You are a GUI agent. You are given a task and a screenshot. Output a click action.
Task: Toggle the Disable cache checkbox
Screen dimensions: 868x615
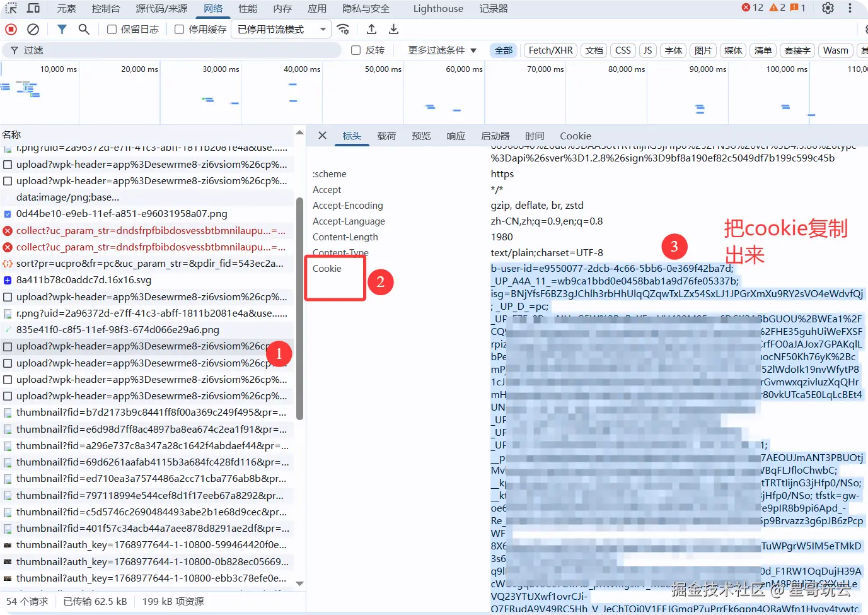pos(179,29)
